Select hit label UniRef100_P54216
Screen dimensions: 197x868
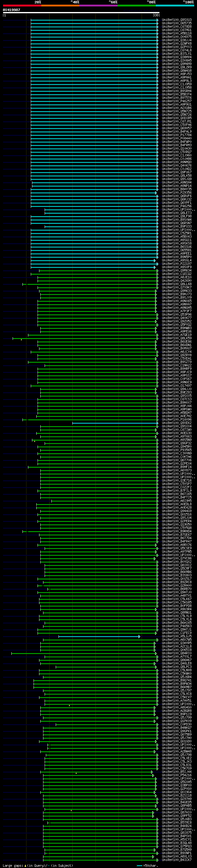click(177, 775)
